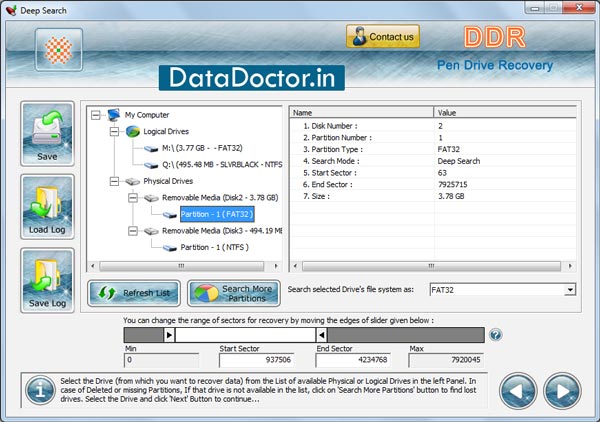Collapse the Physical Drives node
The image size is (600, 422).
[x=114, y=181]
